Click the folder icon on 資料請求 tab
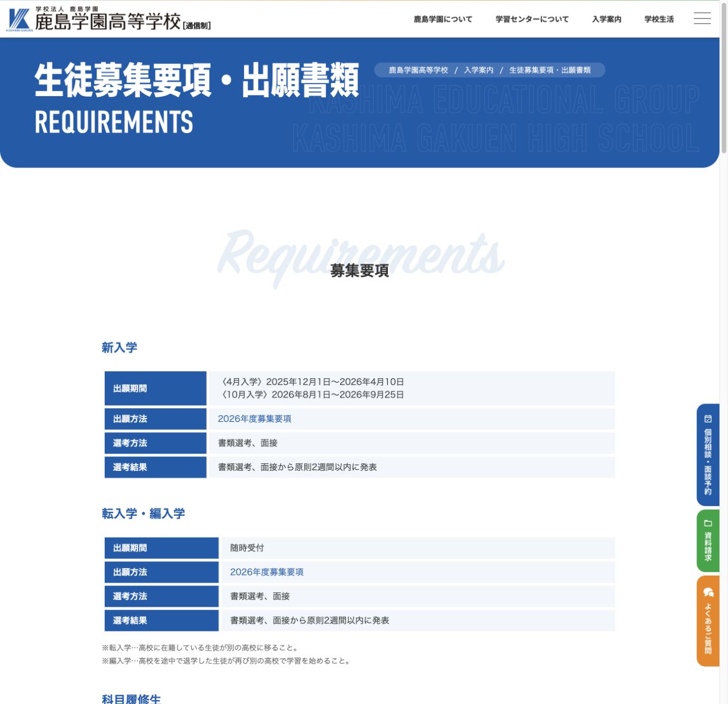This screenshot has height=704, width=728. tap(708, 523)
